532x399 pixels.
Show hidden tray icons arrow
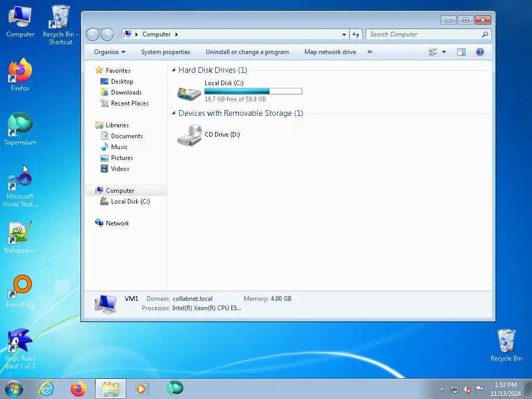(x=442, y=390)
